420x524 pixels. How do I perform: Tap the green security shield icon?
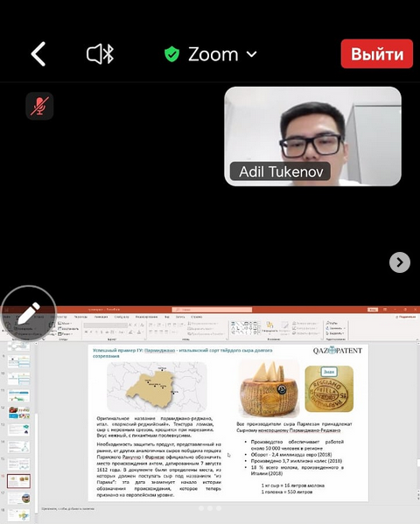171,54
